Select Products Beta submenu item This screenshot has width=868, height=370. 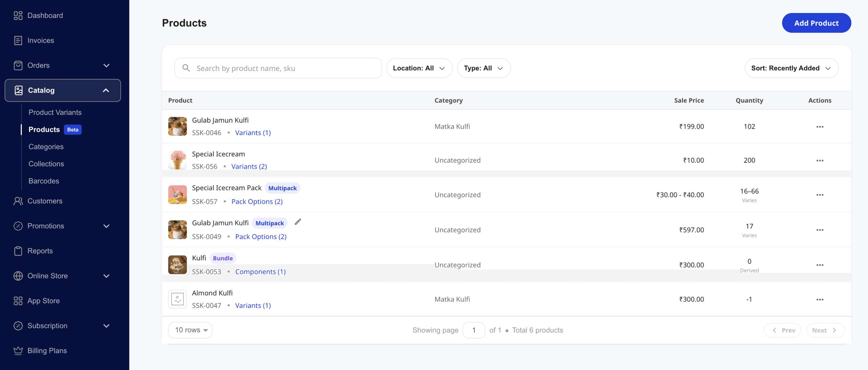[55, 130]
